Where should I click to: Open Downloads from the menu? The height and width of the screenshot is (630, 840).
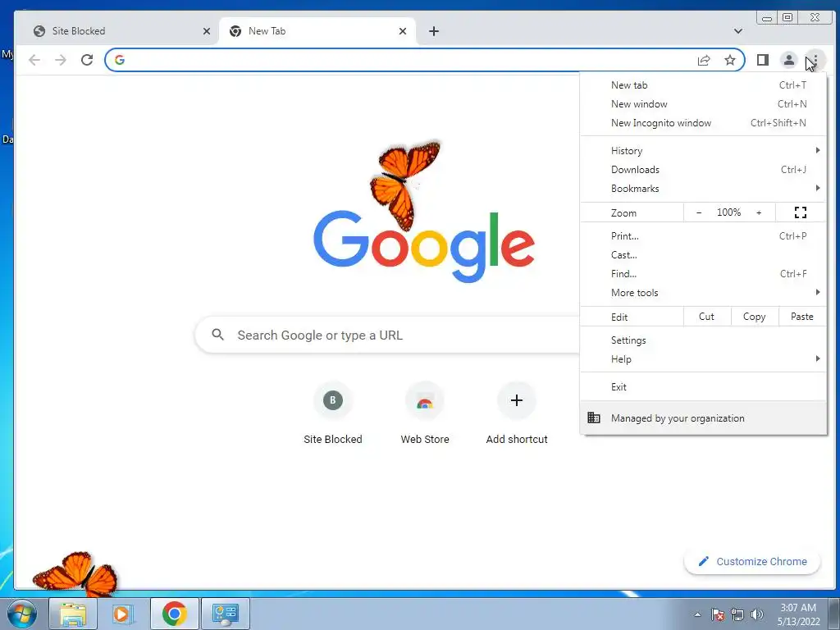pyautogui.click(x=703, y=169)
